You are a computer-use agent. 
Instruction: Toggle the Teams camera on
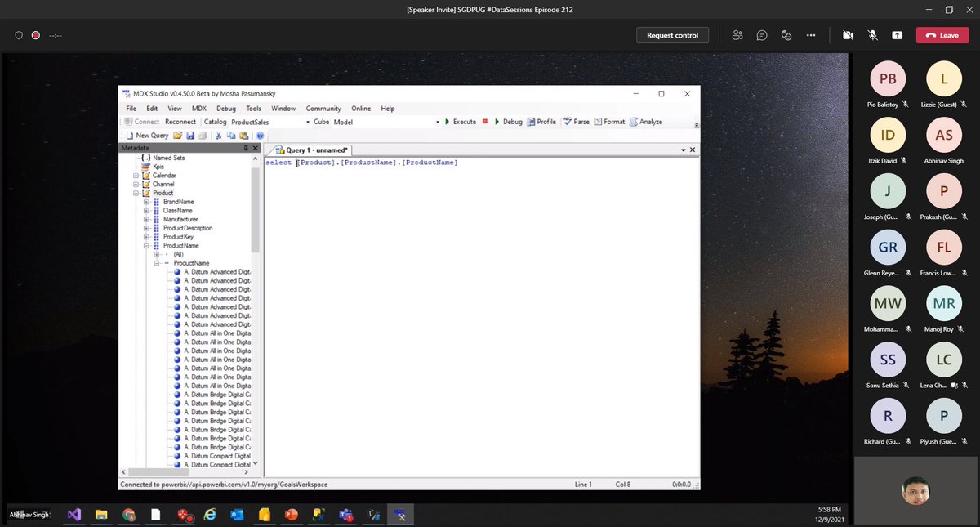coord(848,35)
